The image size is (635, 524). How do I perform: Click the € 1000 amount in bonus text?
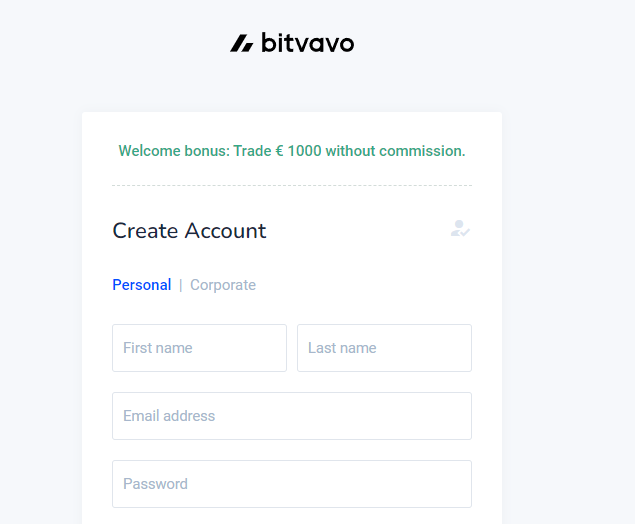pos(298,151)
